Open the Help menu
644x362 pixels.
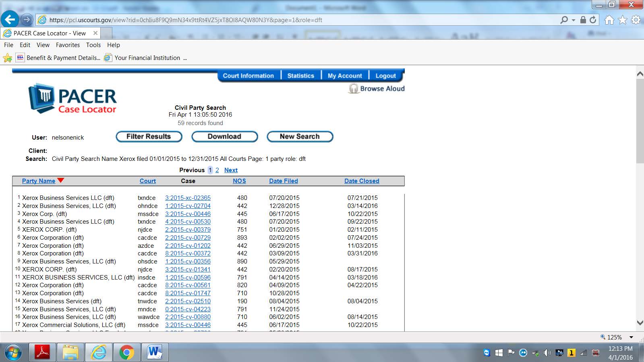point(114,45)
